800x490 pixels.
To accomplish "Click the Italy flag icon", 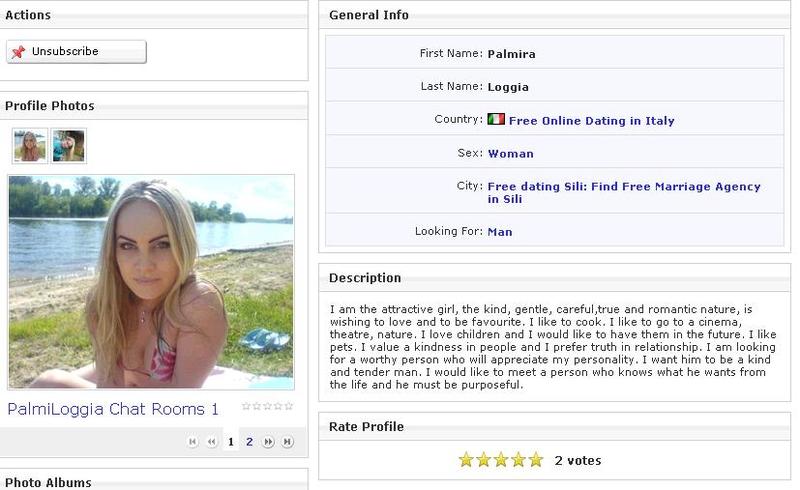I will (x=496, y=119).
